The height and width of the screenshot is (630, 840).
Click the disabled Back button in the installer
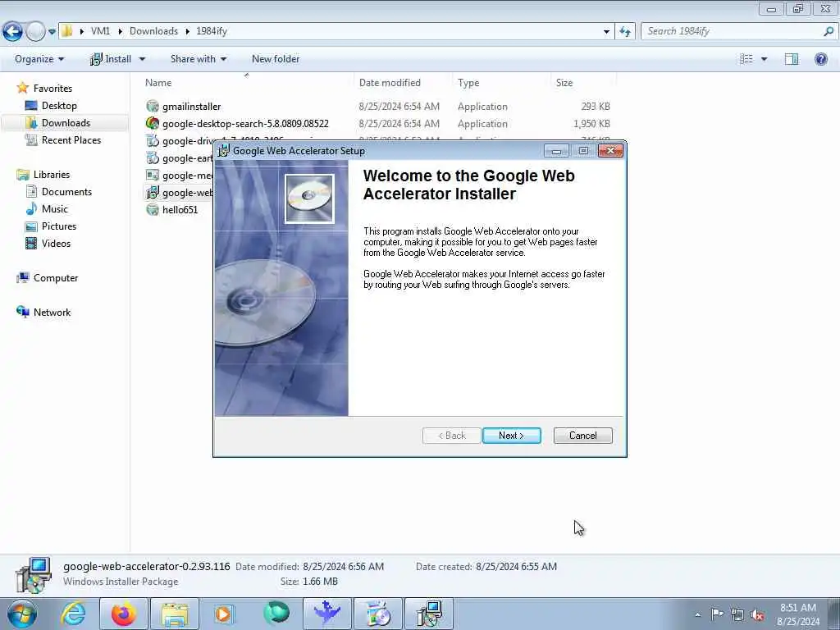pos(451,436)
